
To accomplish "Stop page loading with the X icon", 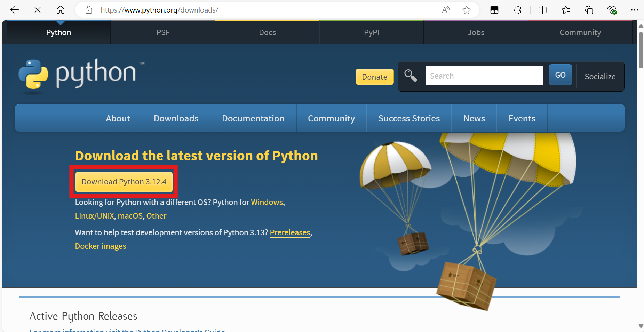I will [x=38, y=10].
